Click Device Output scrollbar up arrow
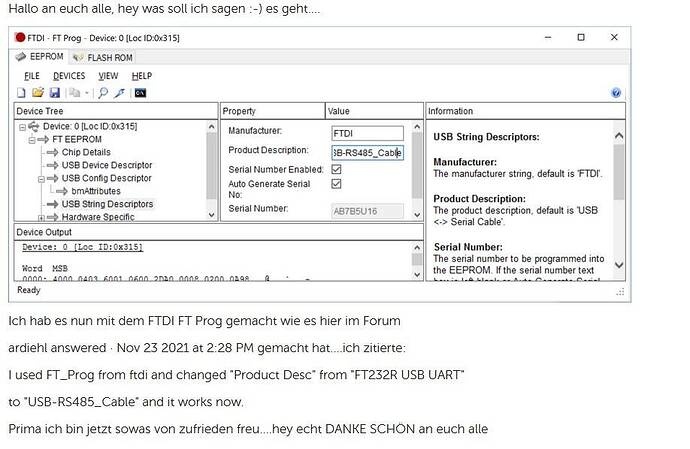The width and height of the screenshot is (690, 449). pos(417,248)
